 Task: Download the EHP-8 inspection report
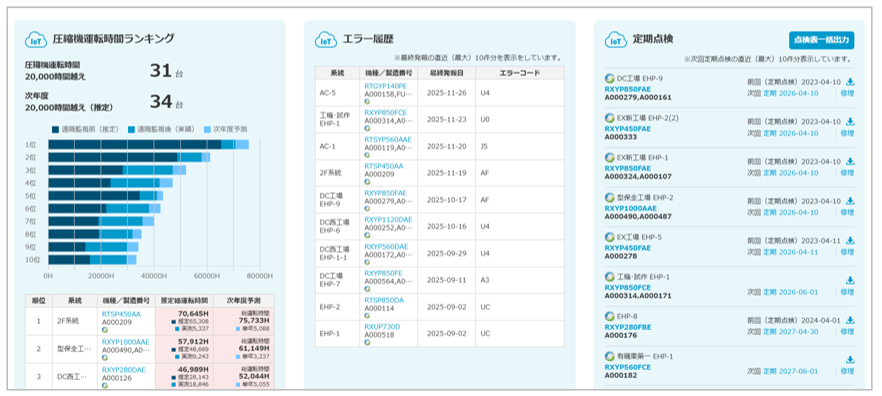click(x=850, y=320)
